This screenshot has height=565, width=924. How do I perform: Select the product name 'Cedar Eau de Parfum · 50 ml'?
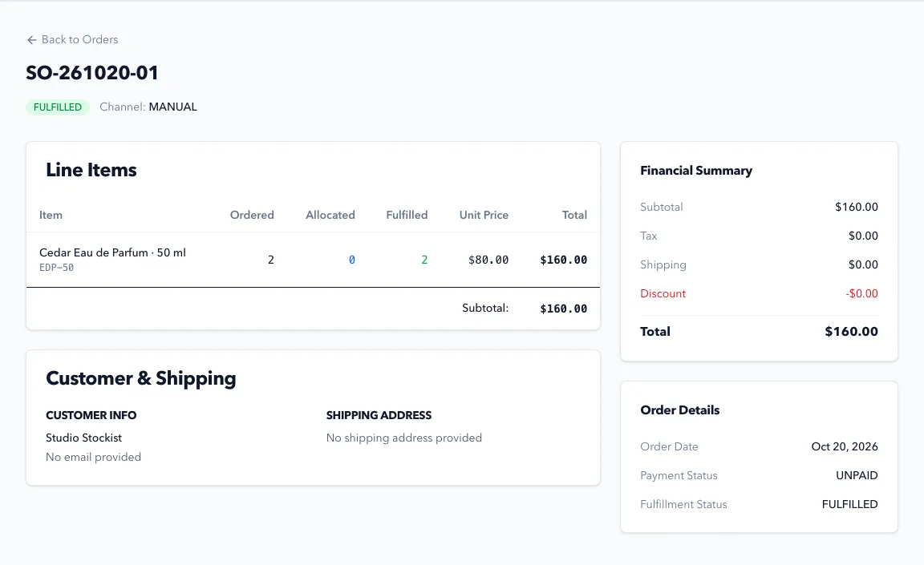pos(112,252)
